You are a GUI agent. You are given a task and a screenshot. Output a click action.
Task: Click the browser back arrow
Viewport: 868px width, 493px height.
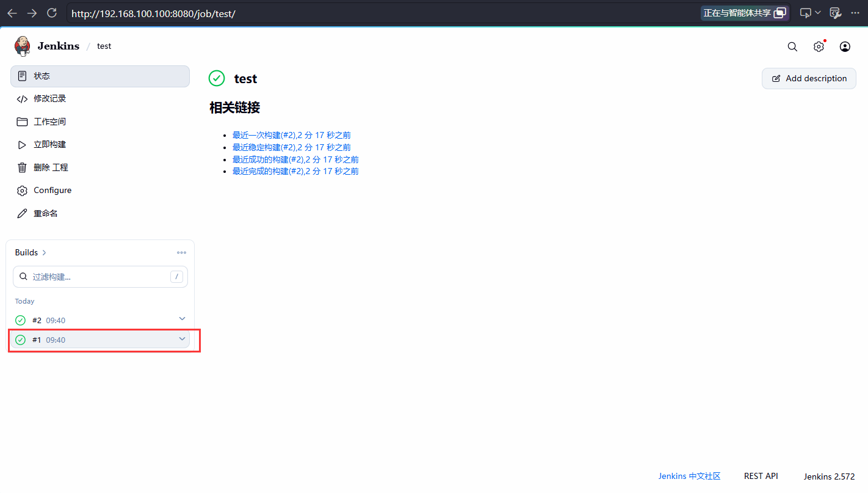point(12,13)
